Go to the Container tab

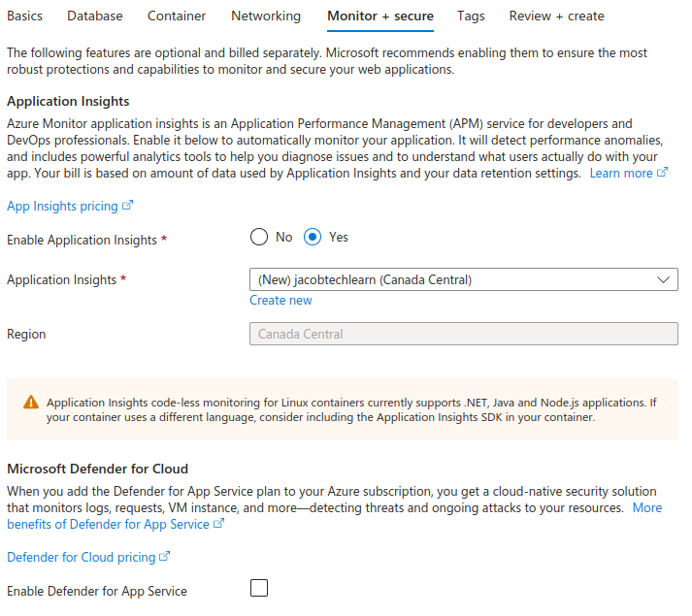pos(177,16)
